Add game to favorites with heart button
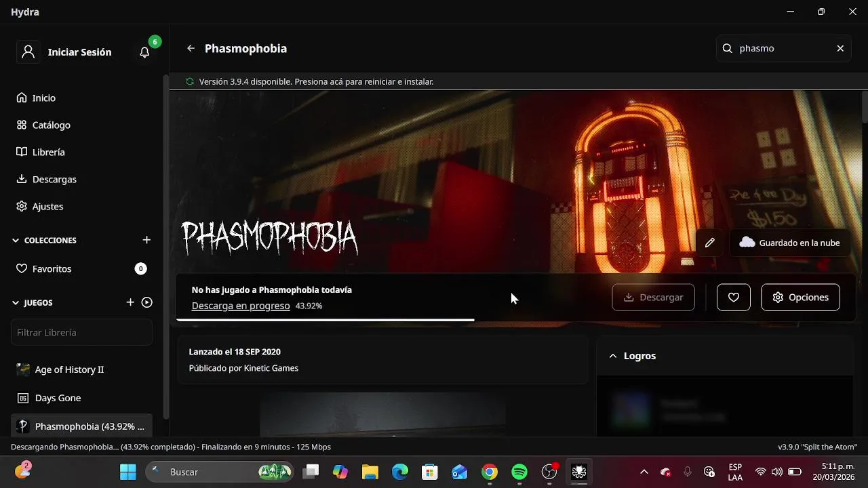868x488 pixels. point(734,298)
